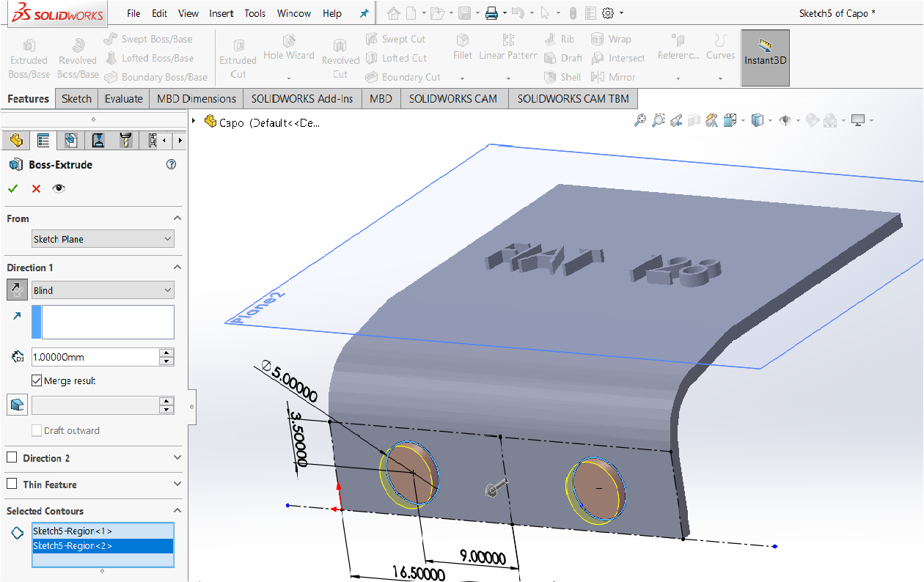Open the PropertyManager tab icon

tap(43, 140)
